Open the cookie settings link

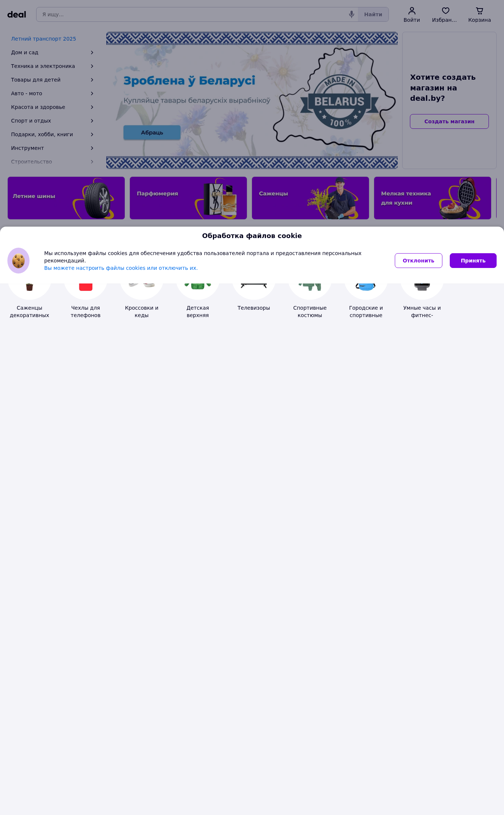121,268
